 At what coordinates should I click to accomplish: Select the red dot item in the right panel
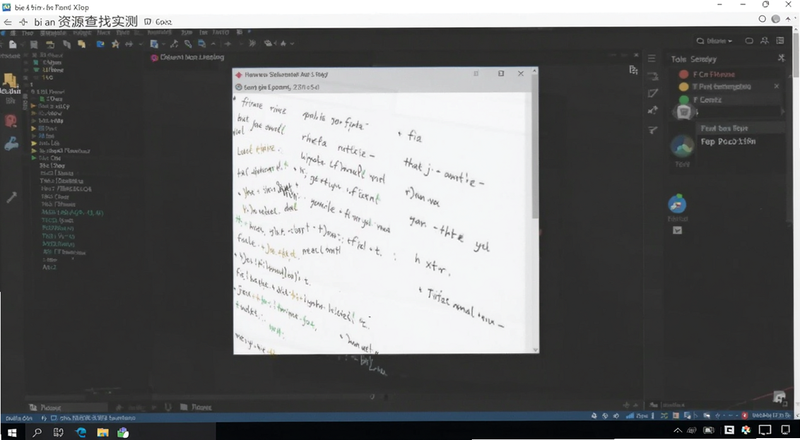click(x=684, y=75)
